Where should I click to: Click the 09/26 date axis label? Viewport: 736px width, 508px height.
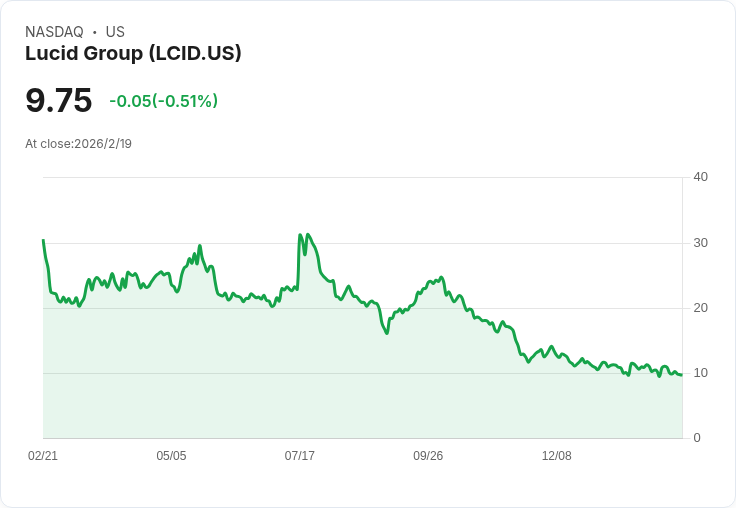428,455
